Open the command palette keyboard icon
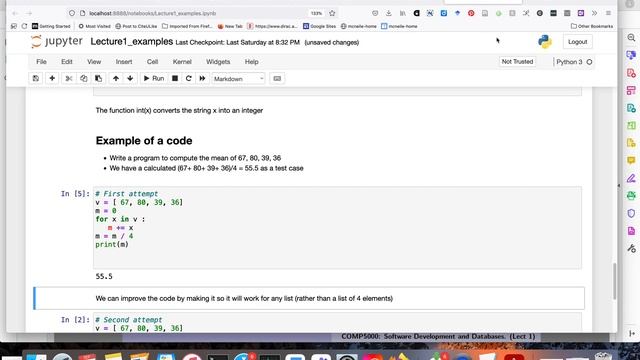The image size is (640, 360). coord(277,78)
